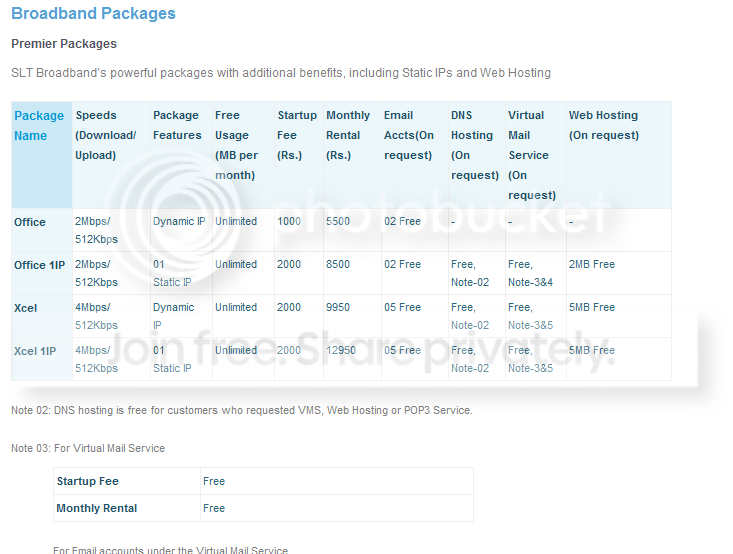Screen dimensions: 733x554
Task: Click the Web Hosting column header
Action: coord(604,125)
